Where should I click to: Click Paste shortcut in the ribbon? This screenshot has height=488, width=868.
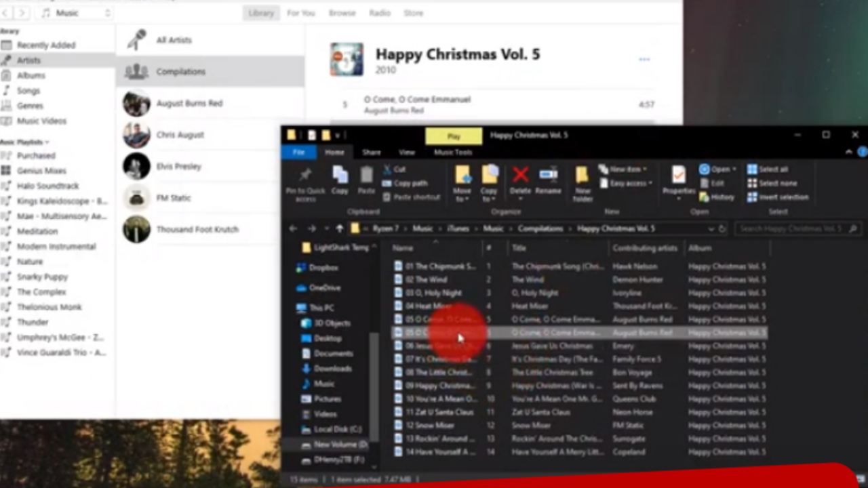[x=411, y=197]
